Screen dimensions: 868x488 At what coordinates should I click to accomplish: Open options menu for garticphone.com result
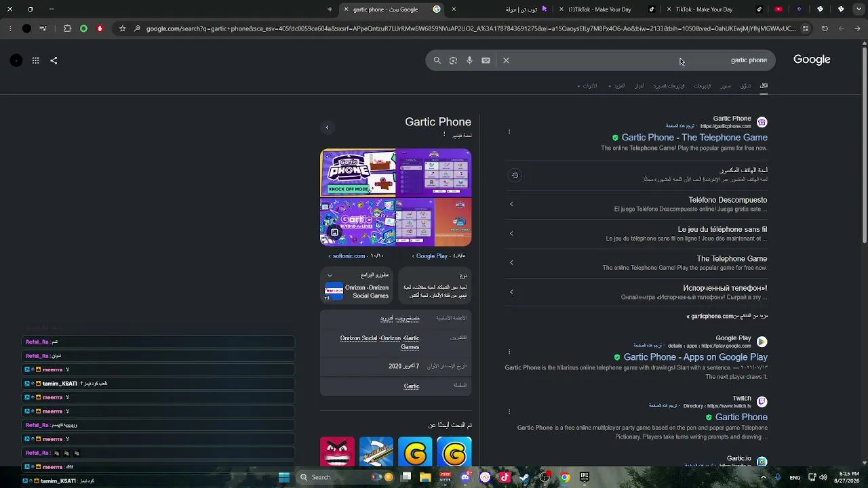pos(509,132)
